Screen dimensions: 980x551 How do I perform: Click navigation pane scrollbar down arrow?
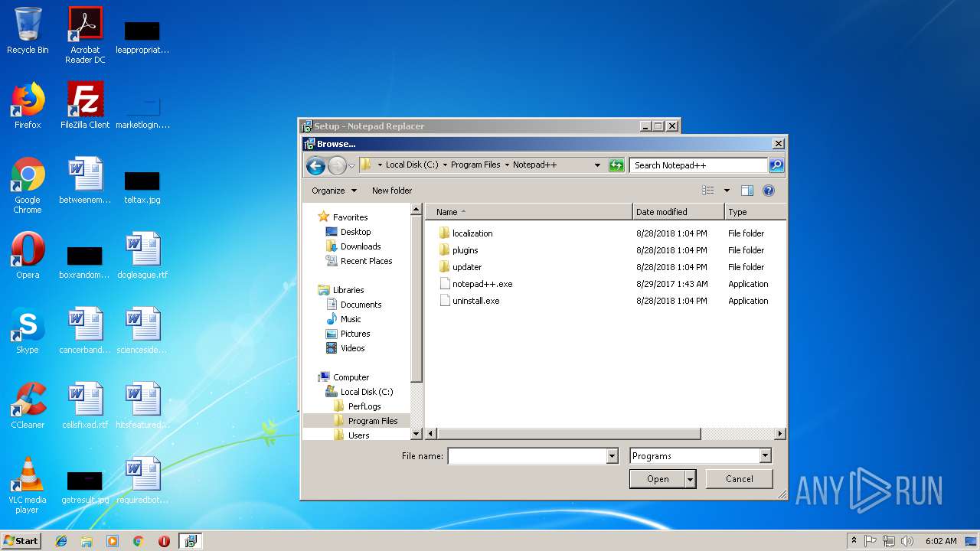coord(416,434)
